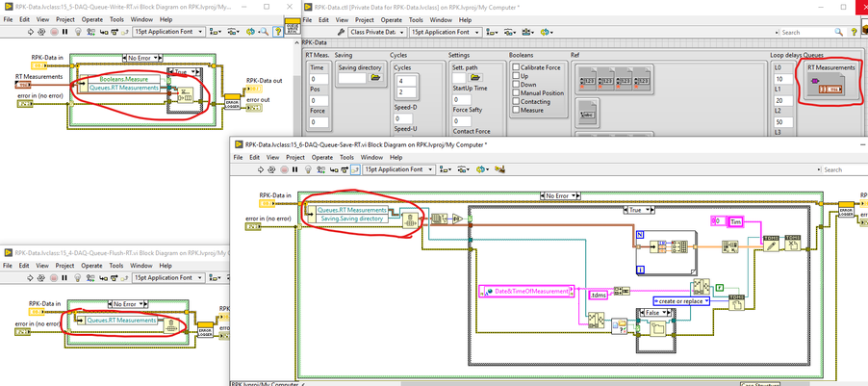868x386 pixels.
Task: Open File menu in Queue-Write-RT window
Action: pyautogui.click(x=9, y=19)
